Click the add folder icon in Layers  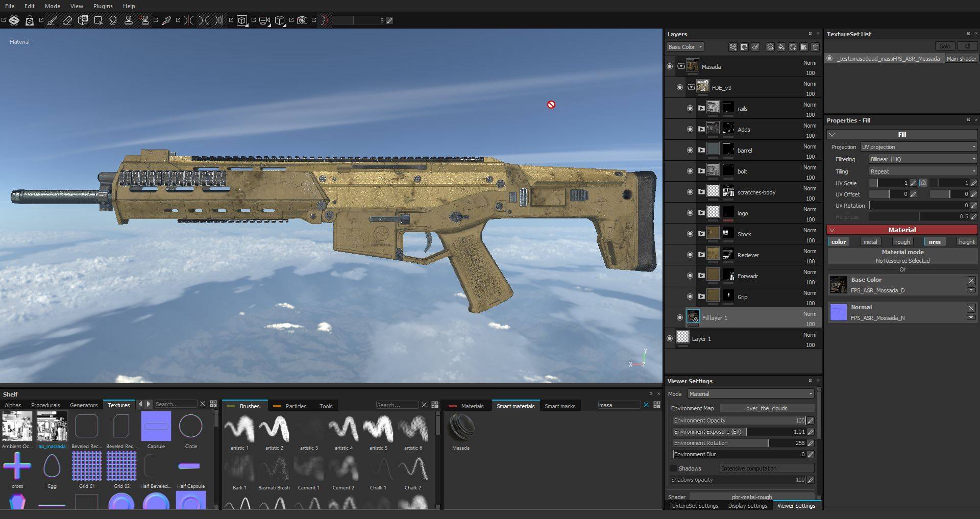(x=803, y=47)
